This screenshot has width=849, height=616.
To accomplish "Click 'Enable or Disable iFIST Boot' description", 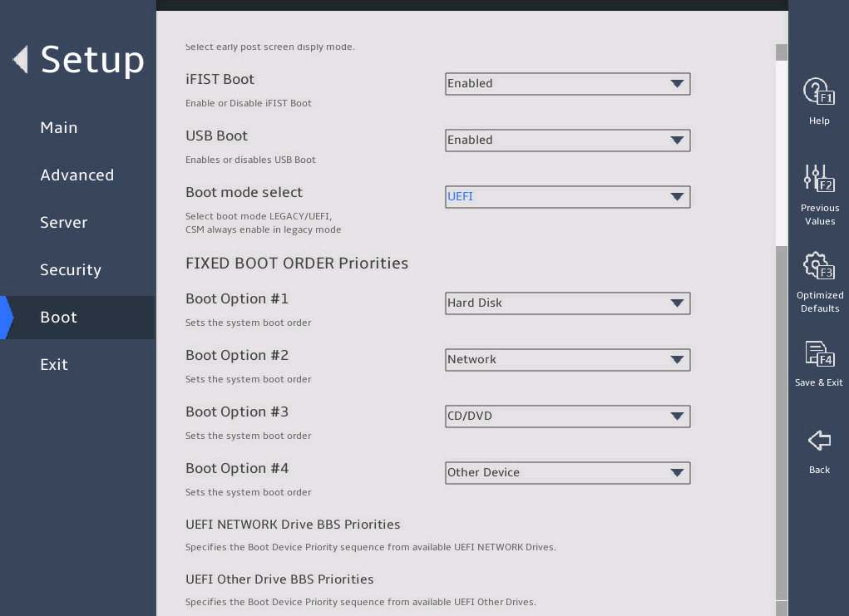I will [249, 103].
